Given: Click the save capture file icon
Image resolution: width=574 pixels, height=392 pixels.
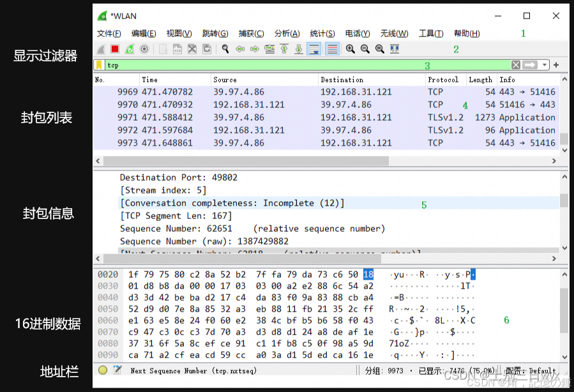Looking at the screenshot, I should [x=177, y=49].
